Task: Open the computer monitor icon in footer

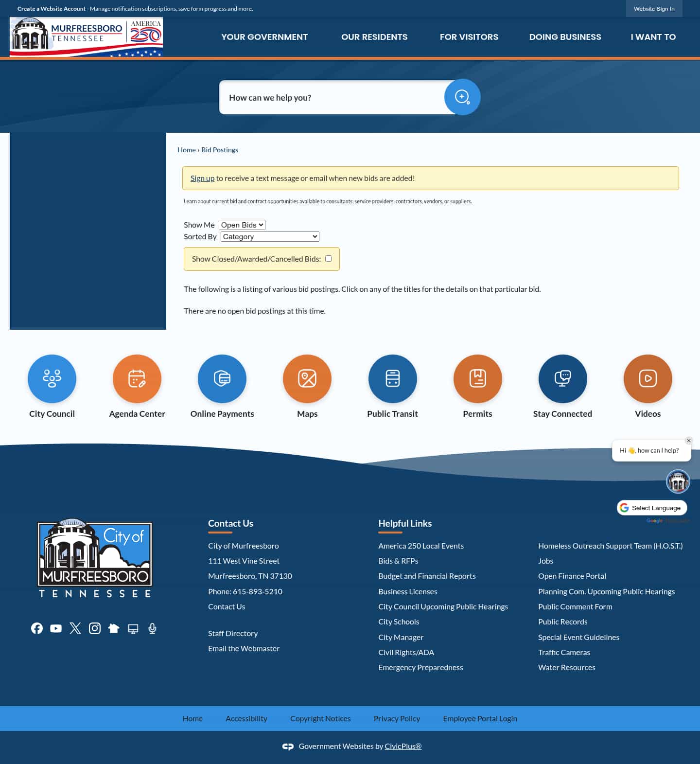Action: coord(133,629)
